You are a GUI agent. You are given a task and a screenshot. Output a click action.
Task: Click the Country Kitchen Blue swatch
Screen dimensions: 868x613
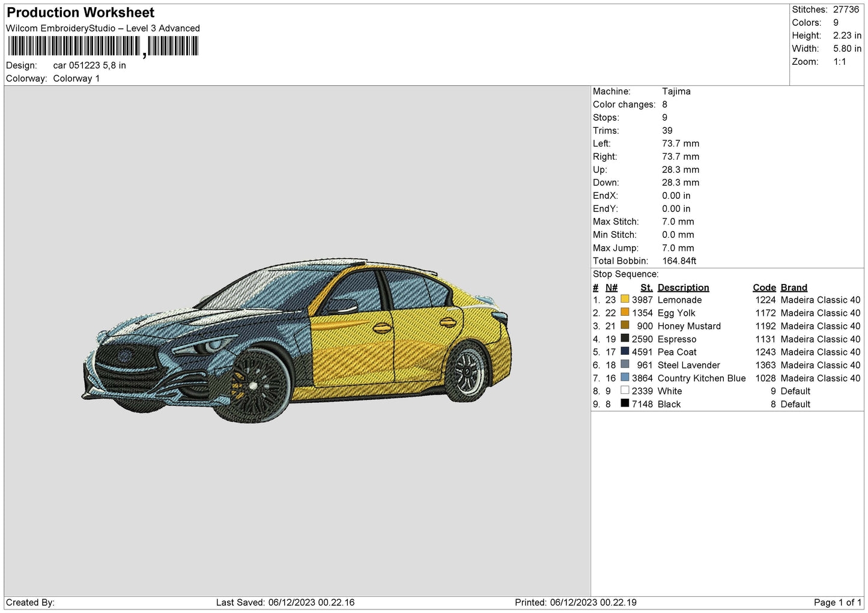(625, 378)
